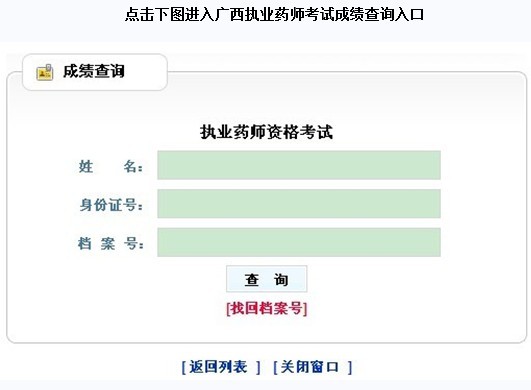Select the 成绩查询 tab label
This screenshot has width=531, height=390.
(95, 72)
